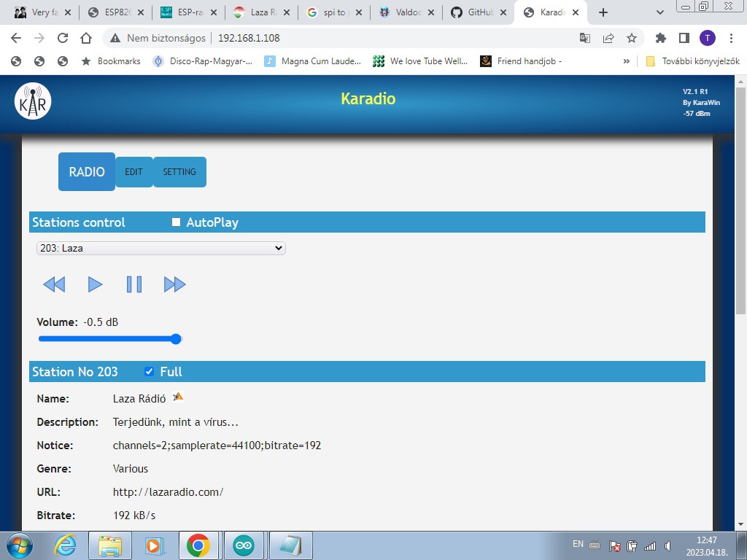The width and height of the screenshot is (747, 560).
Task: Open the notepad app in taskbar
Action: point(290,545)
